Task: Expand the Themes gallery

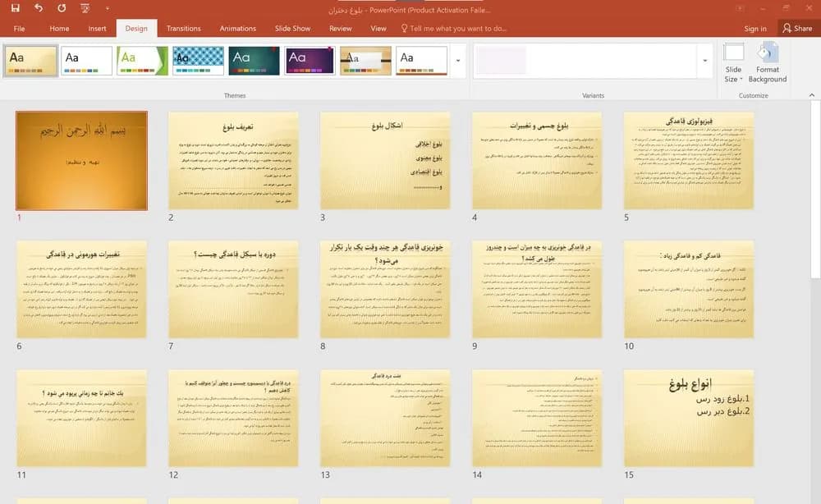Action: (x=458, y=61)
